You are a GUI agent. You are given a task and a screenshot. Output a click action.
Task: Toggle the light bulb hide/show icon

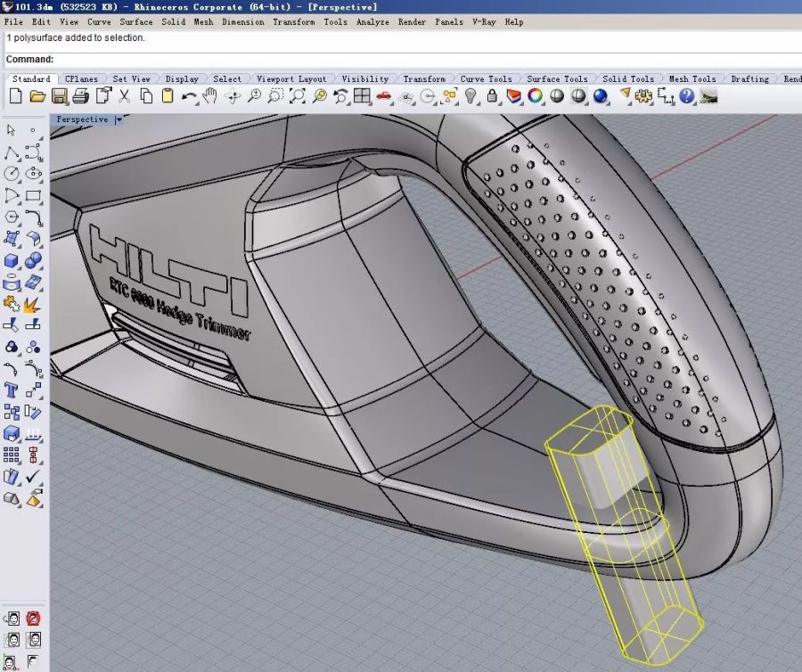click(x=470, y=96)
